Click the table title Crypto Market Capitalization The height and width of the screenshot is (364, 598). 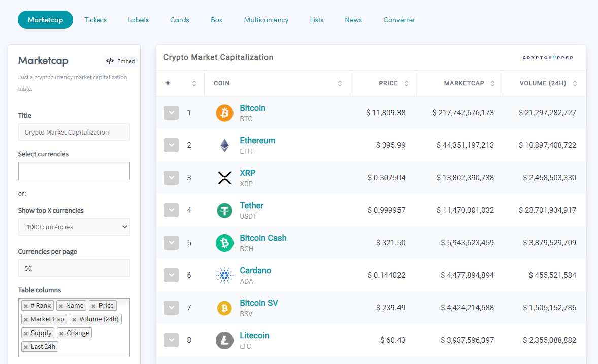point(218,57)
